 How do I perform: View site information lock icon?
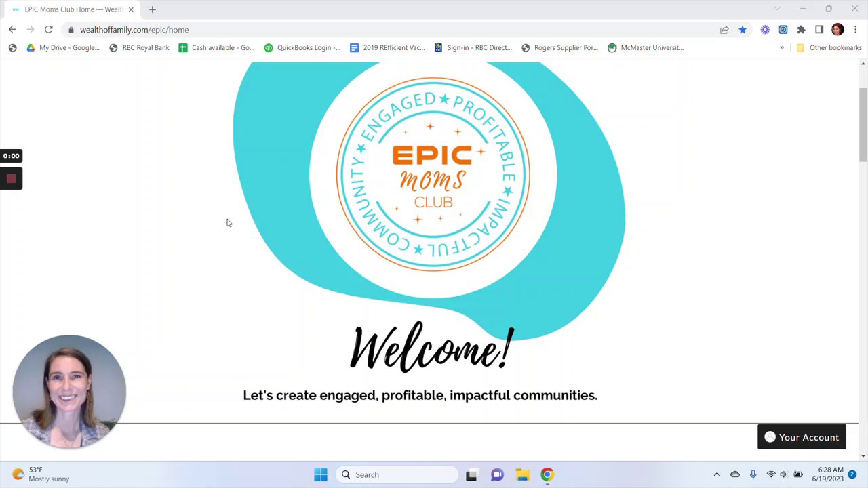pos(71,30)
